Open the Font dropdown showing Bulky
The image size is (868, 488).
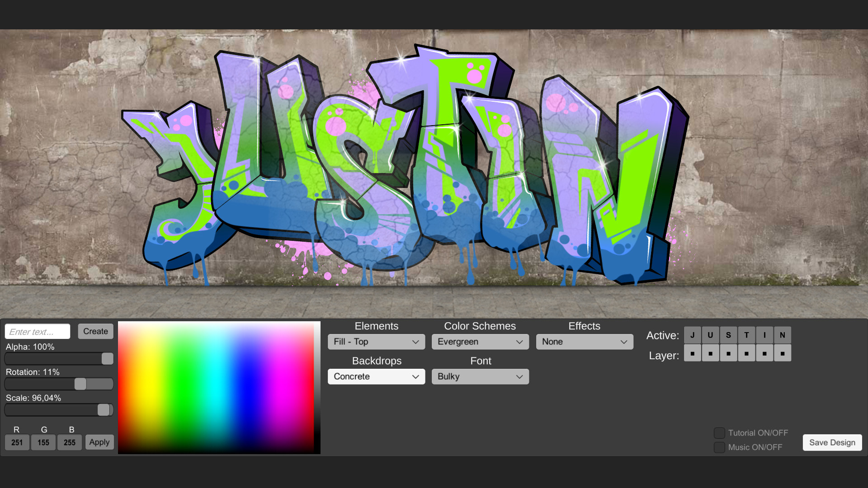click(480, 376)
